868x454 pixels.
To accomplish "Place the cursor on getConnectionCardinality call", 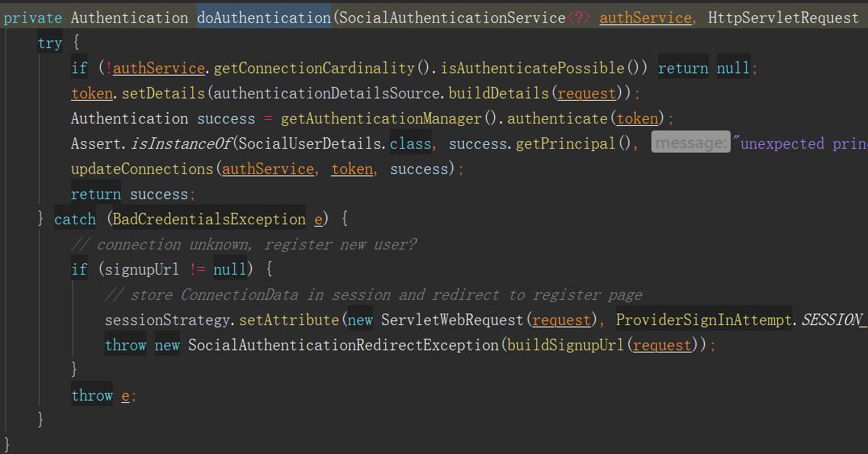I will [313, 68].
